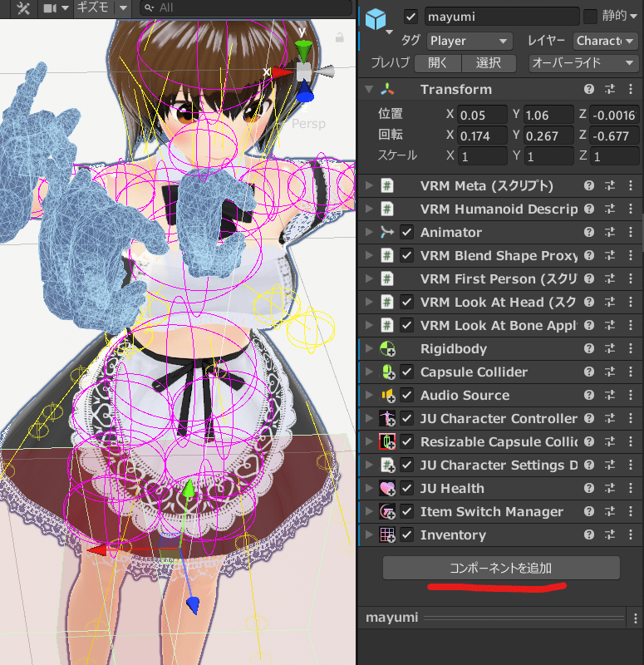Collapse the Transform component section

369,90
